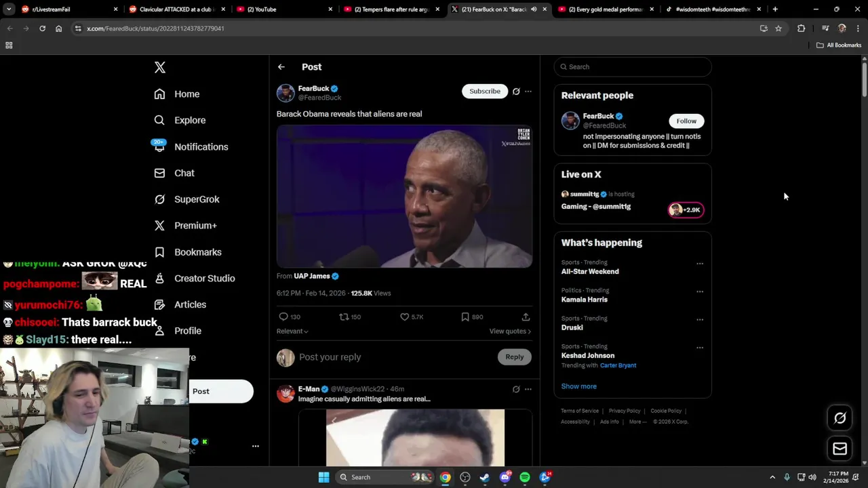Image resolution: width=868 pixels, height=488 pixels.
Task: Open the floating Grok button
Action: point(840,418)
